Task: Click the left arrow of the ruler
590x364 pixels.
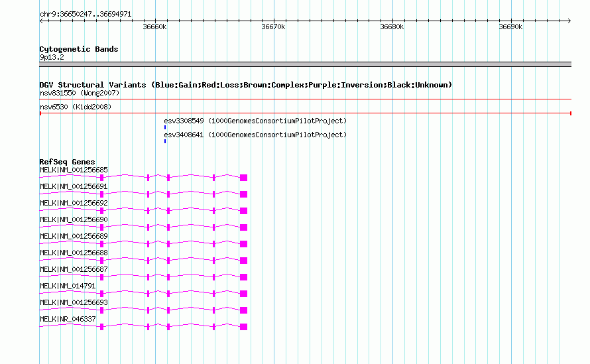Action: coord(41,21)
